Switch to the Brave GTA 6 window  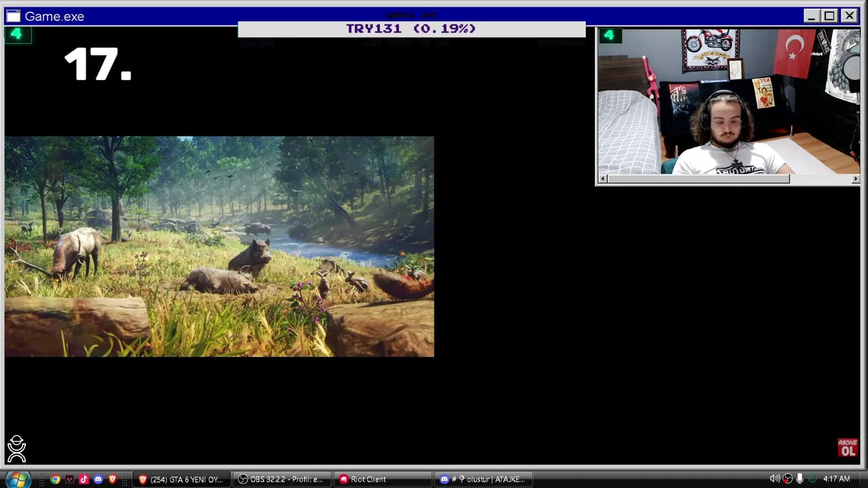tap(181, 479)
